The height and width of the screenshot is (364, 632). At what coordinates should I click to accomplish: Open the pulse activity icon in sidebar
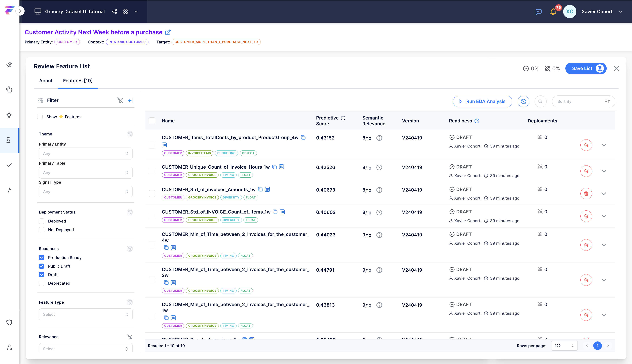[9, 190]
